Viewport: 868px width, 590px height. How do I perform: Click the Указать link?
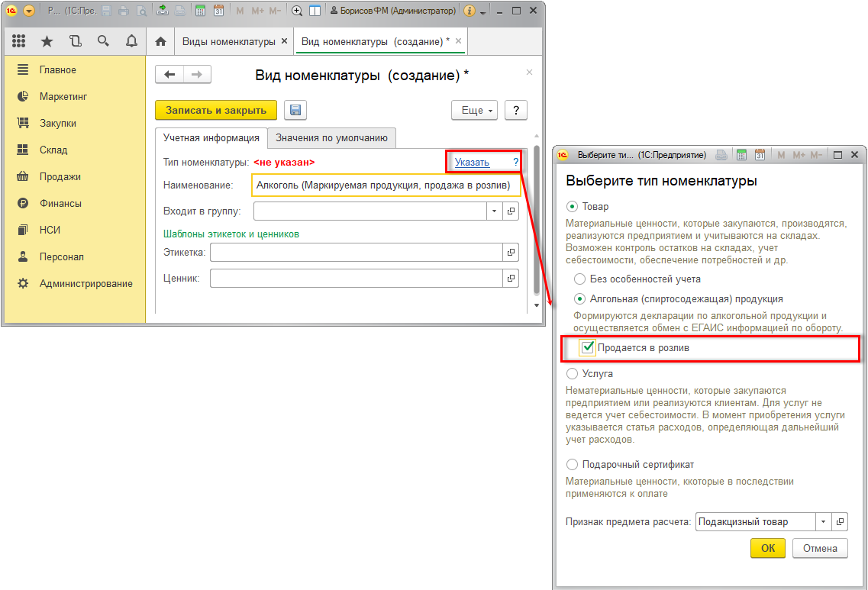(x=473, y=162)
